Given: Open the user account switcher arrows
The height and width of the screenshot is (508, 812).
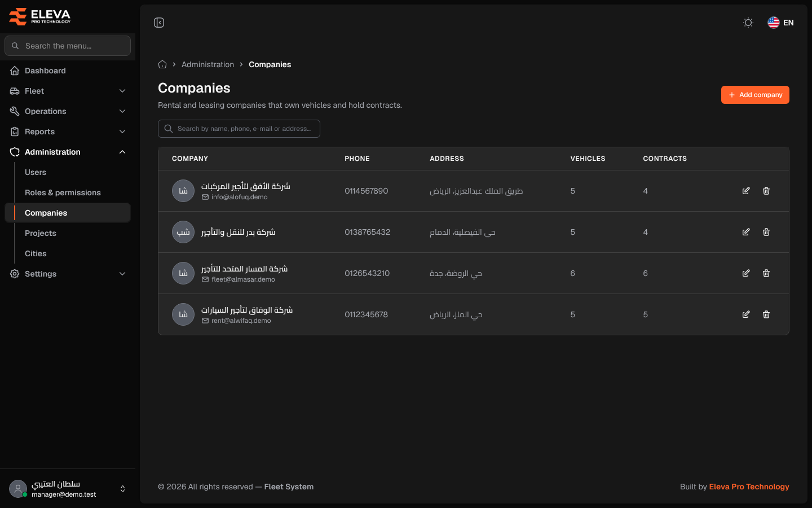Looking at the screenshot, I should pos(123,489).
